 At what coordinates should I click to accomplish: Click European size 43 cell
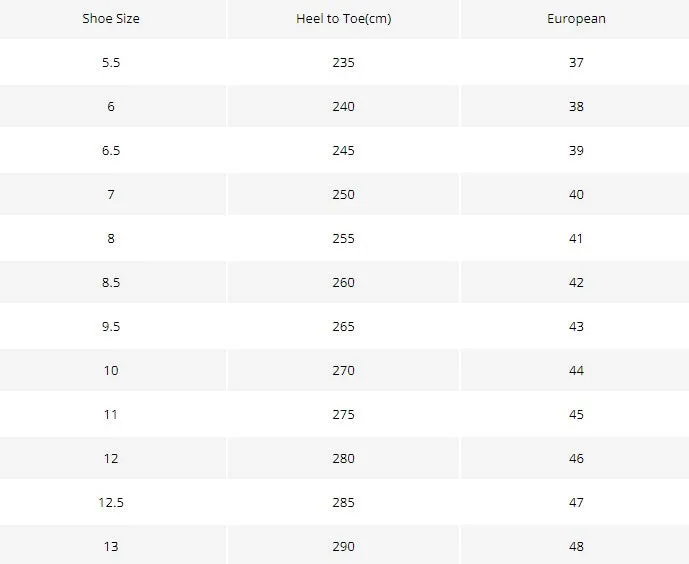[x=576, y=326]
